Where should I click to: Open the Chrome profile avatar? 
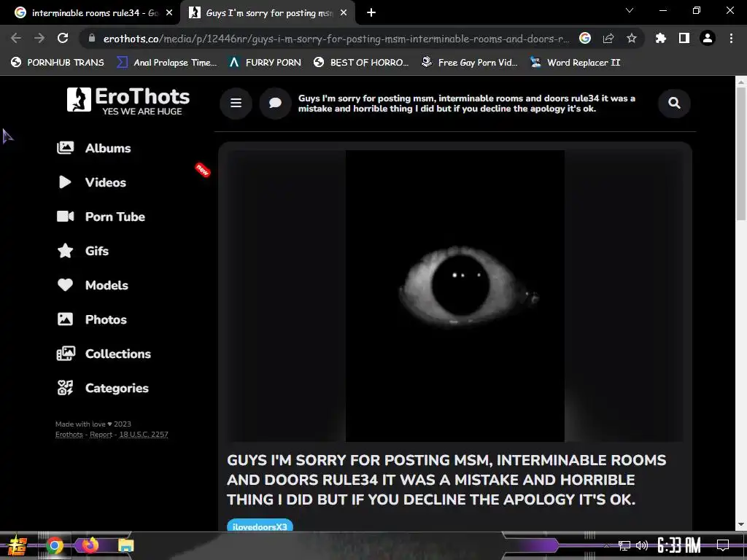pyautogui.click(x=708, y=38)
